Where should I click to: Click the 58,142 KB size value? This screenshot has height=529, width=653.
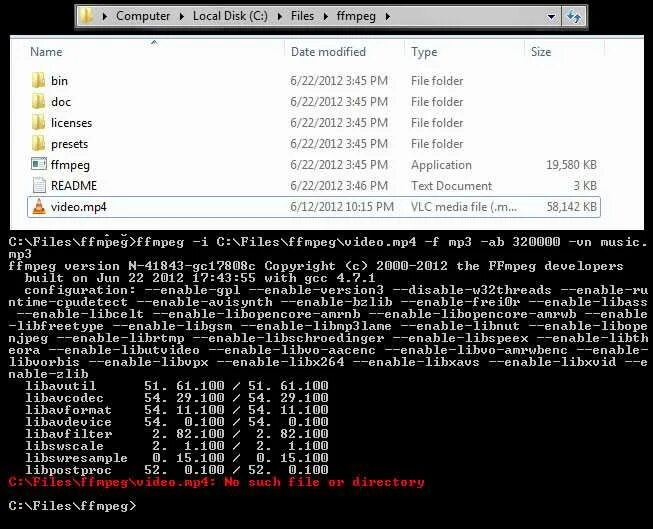click(x=571, y=207)
